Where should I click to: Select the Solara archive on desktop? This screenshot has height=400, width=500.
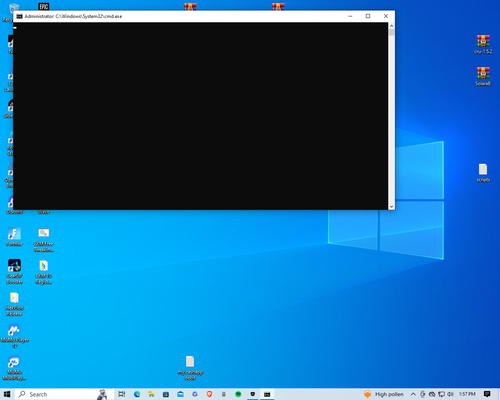pyautogui.click(x=483, y=77)
